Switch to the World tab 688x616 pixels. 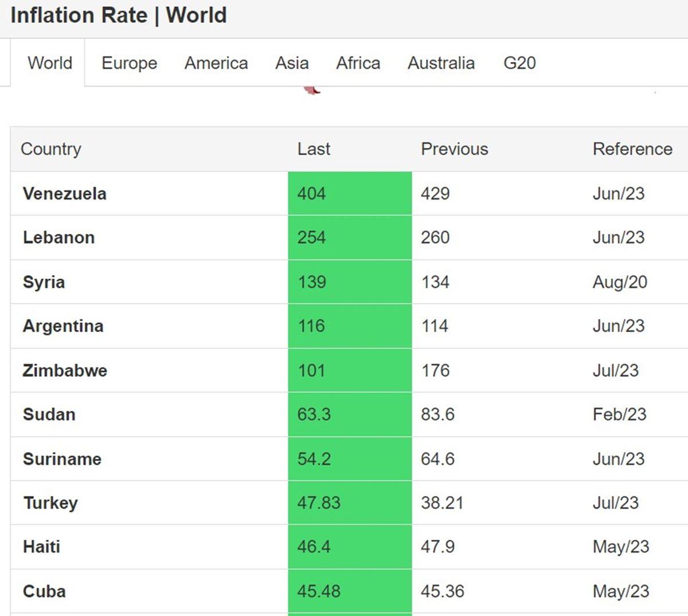tap(50, 63)
